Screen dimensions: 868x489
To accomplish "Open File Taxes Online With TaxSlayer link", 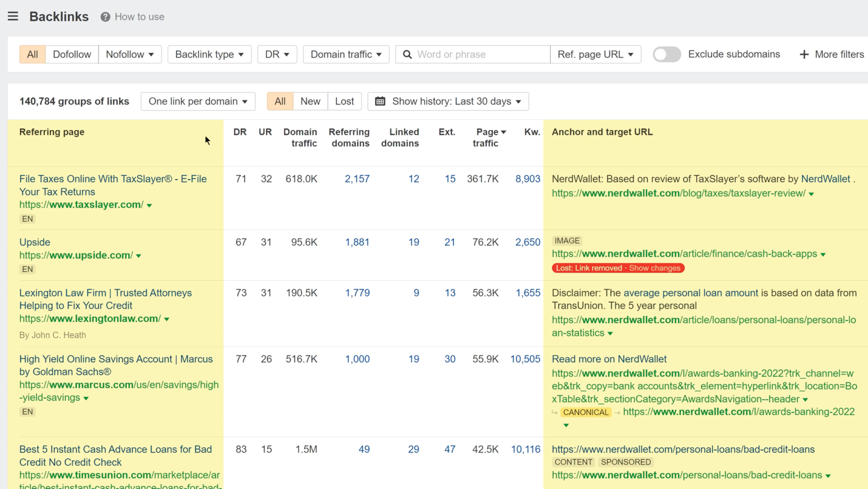I will pyautogui.click(x=113, y=185).
